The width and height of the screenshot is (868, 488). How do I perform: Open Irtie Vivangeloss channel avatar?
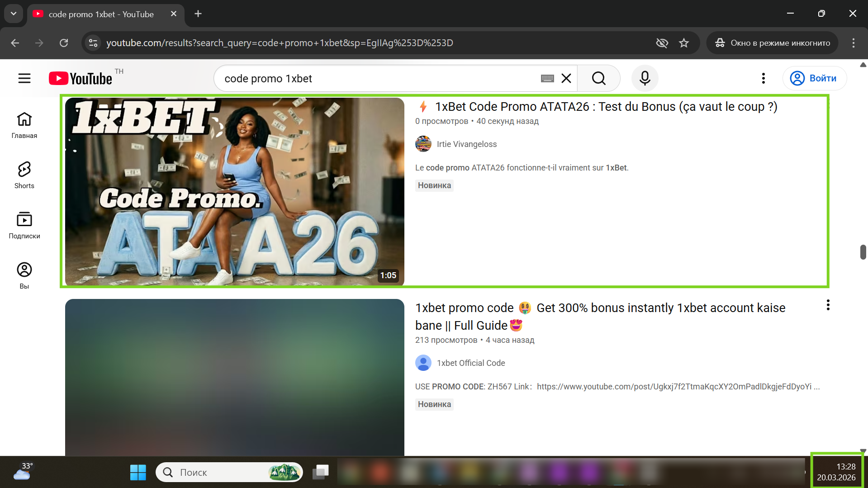click(x=423, y=144)
